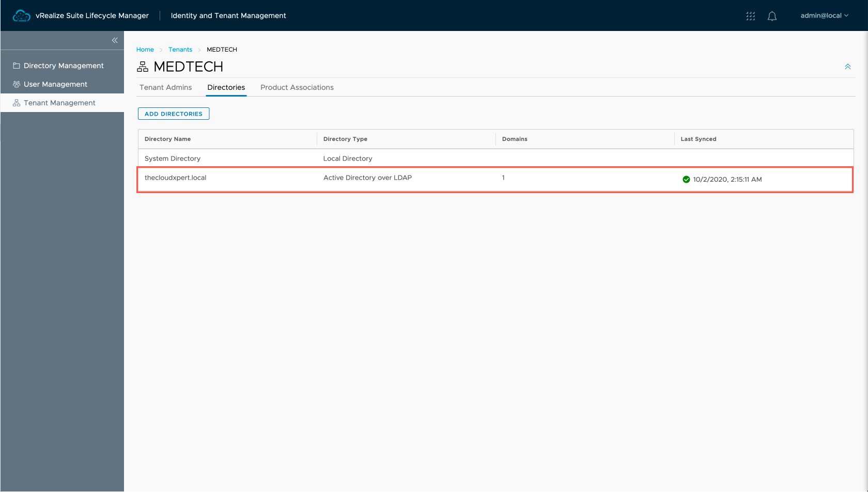
Task: Switch to the Tenant Admins tab
Action: coord(165,87)
